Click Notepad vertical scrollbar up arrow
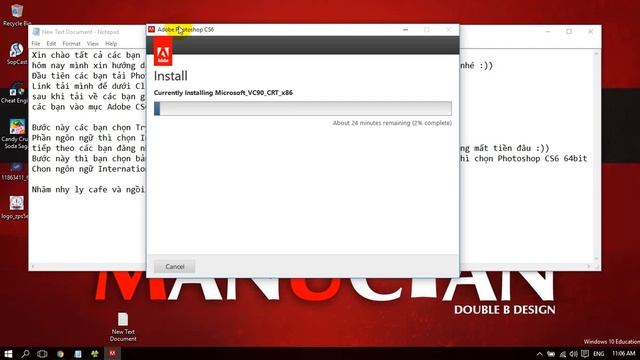The image size is (640, 360). (x=597, y=53)
